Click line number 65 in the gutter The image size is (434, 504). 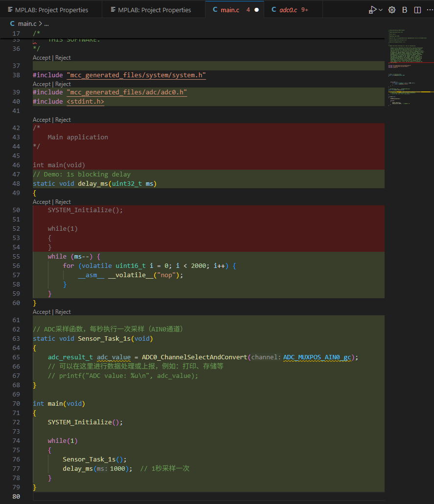(x=16, y=357)
